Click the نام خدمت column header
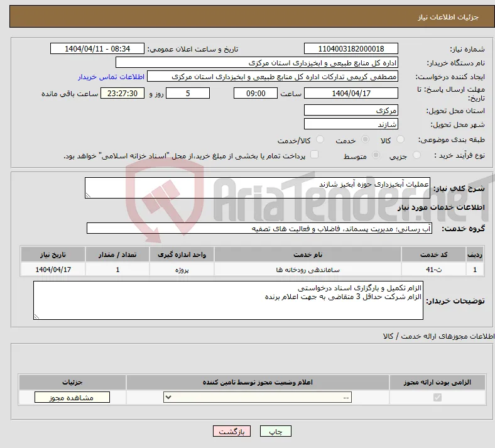Image resolution: width=495 pixels, height=448 pixels. click(308, 254)
